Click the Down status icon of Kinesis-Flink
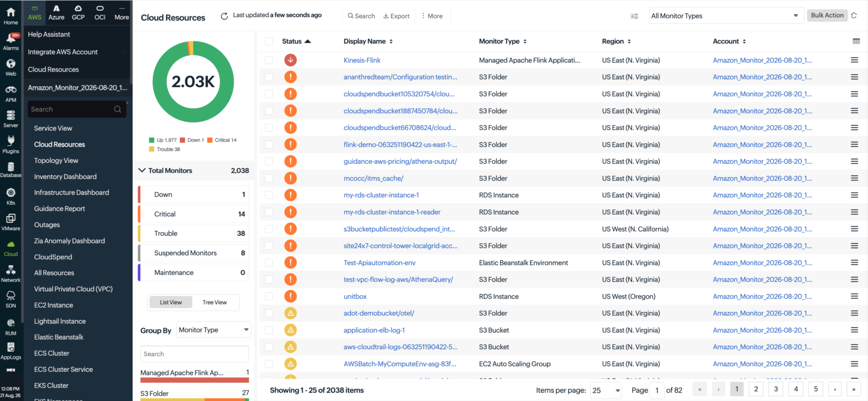The width and height of the screenshot is (868, 401). [x=291, y=60]
